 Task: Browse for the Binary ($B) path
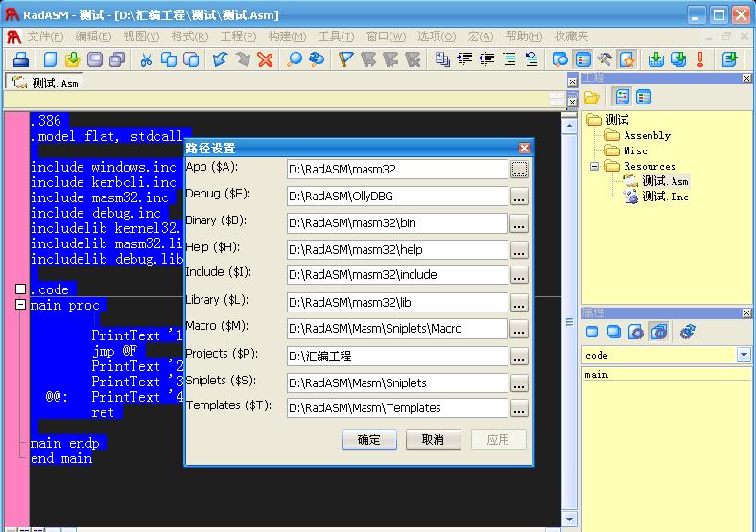519,223
